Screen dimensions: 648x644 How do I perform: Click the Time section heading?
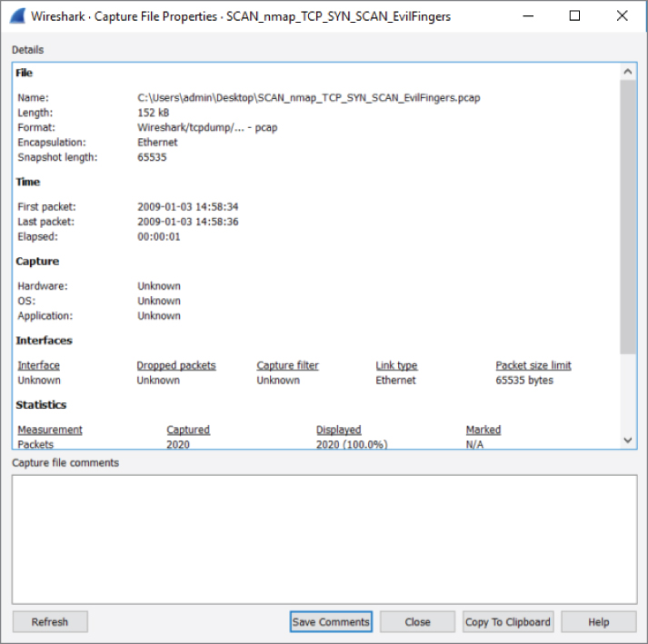pyautogui.click(x=28, y=183)
